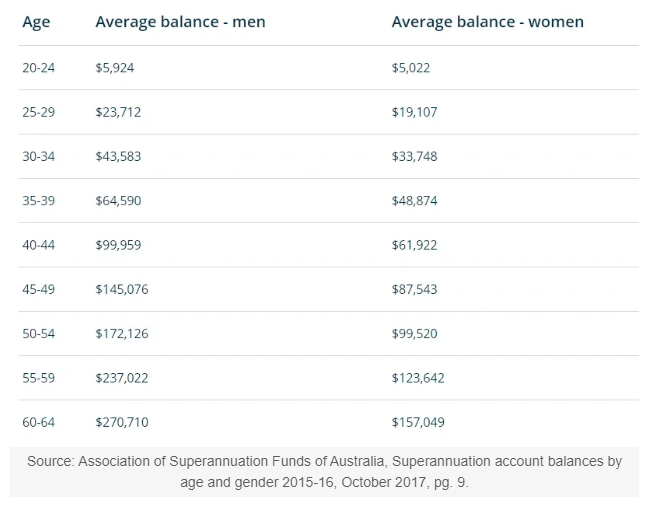The height and width of the screenshot is (507, 647).
Task: Select the 60-64 age row label
Action: [x=38, y=422]
